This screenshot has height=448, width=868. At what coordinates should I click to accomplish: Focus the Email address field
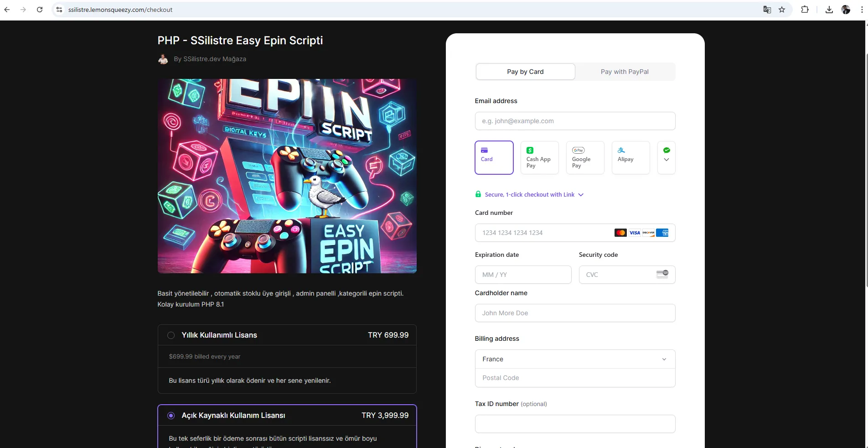(x=575, y=121)
